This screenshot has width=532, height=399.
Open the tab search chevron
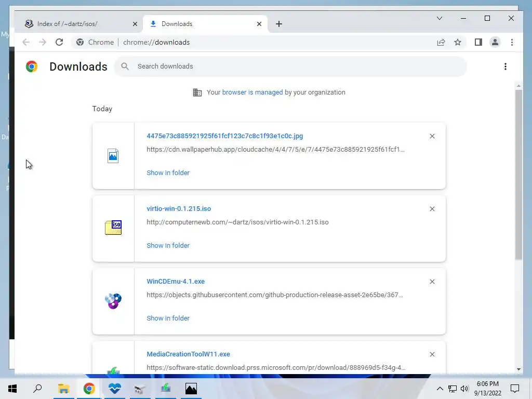click(x=440, y=18)
